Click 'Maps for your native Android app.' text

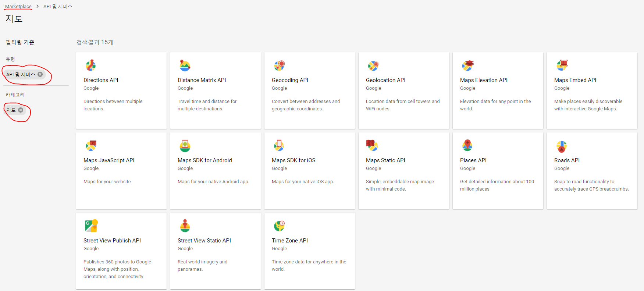(x=213, y=182)
